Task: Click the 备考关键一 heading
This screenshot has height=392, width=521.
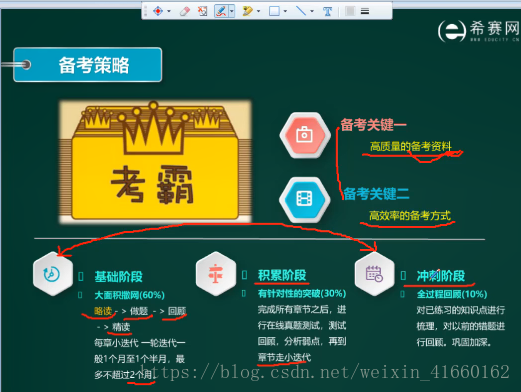Action: tap(373, 125)
